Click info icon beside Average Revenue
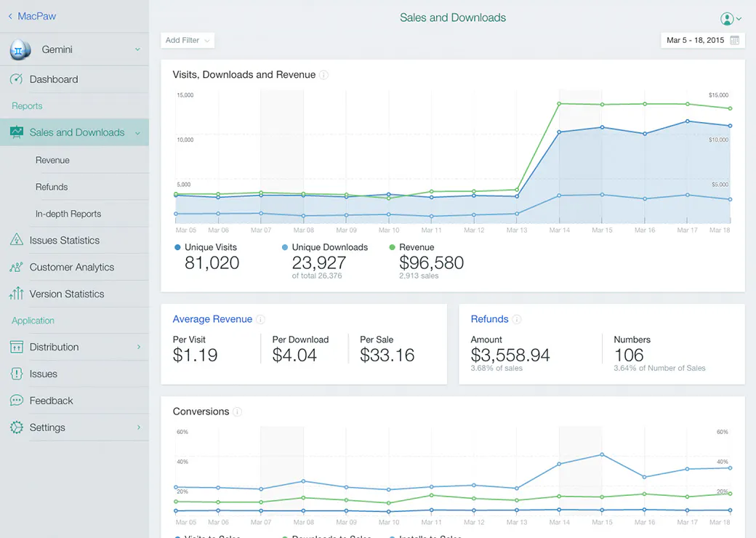Viewport: 756px width, 538px height. pos(260,319)
